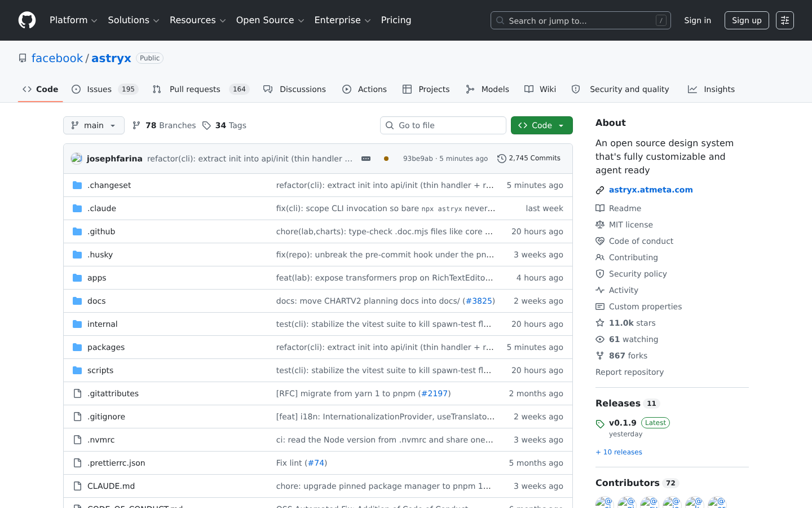
Task: Click the star icon beside 11.0k stars
Action: [x=600, y=323]
